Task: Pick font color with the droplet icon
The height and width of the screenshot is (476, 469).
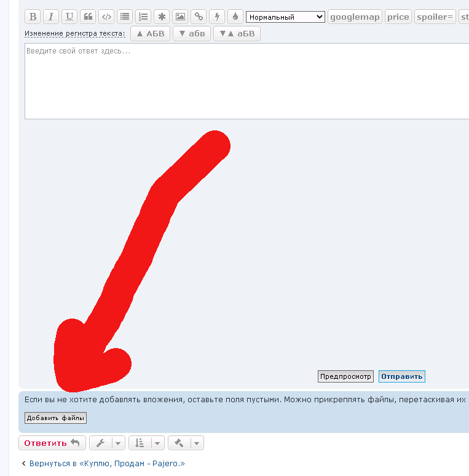Action: [x=235, y=17]
